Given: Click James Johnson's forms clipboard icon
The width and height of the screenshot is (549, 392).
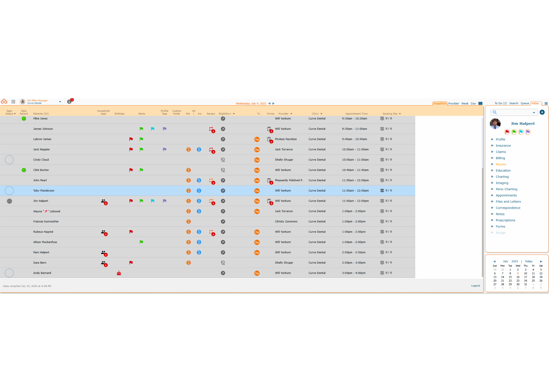Looking at the screenshot, I should [269, 129].
